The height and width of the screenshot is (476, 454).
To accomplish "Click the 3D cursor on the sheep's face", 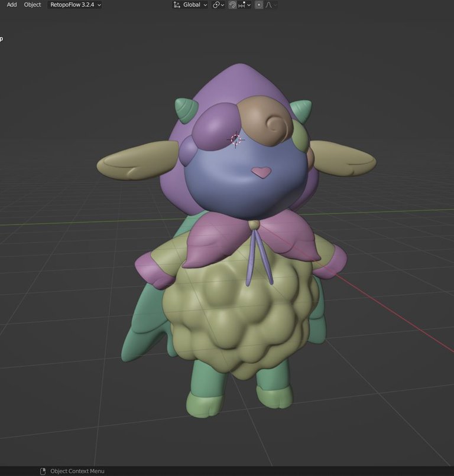I will tap(236, 139).
